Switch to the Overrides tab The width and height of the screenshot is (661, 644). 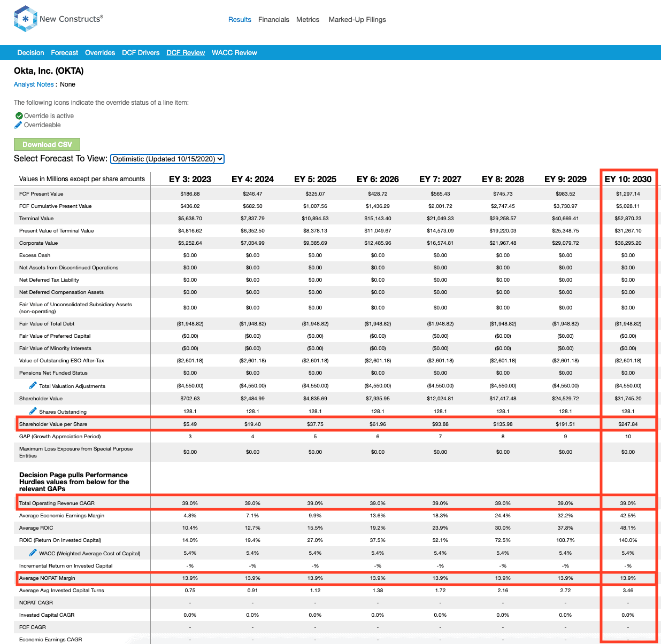(x=100, y=53)
